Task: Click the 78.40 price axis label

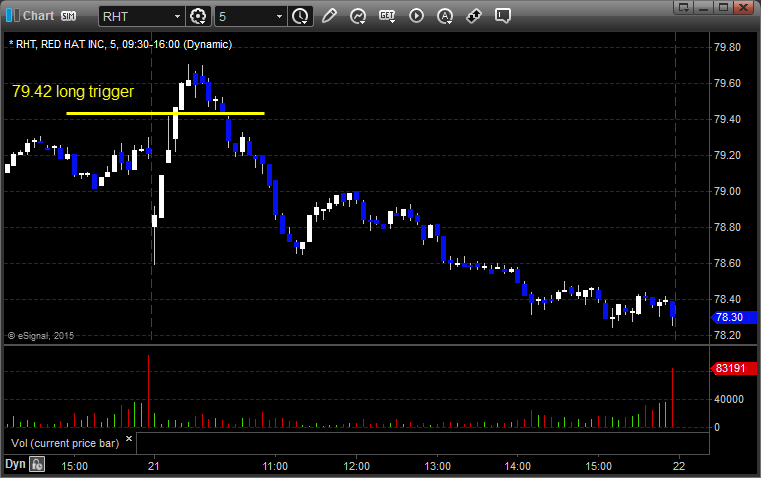Action: pos(728,299)
